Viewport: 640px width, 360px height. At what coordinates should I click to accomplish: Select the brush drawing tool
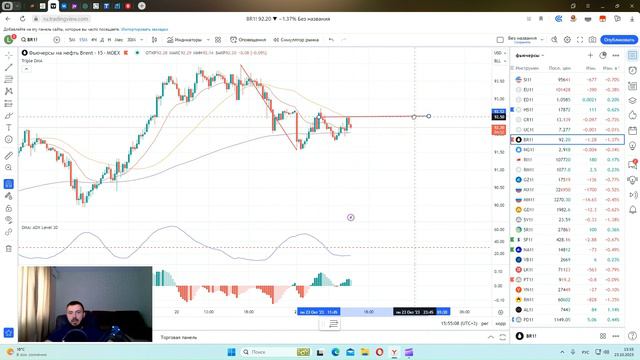[x=9, y=116]
